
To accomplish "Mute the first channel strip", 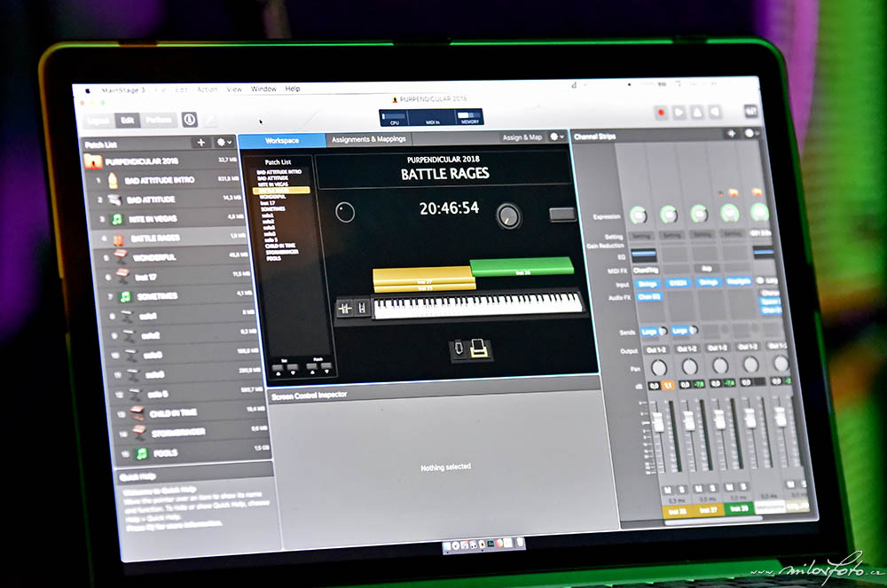I will [x=668, y=490].
